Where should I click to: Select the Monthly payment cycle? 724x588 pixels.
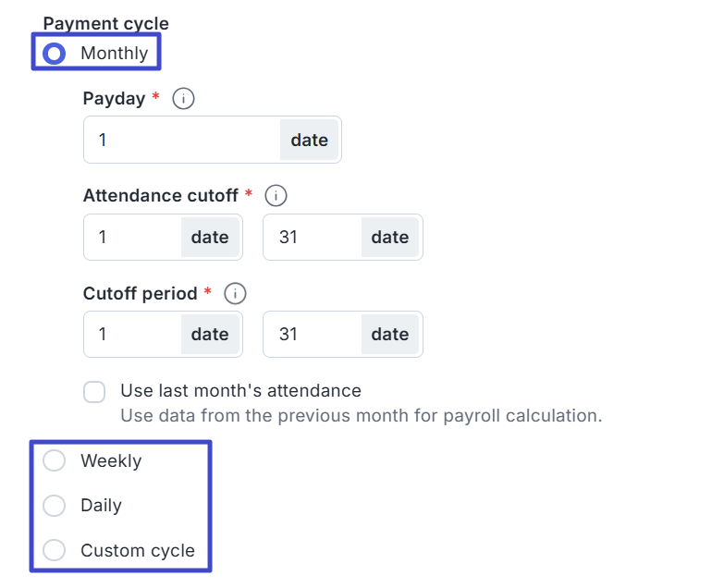tap(55, 54)
